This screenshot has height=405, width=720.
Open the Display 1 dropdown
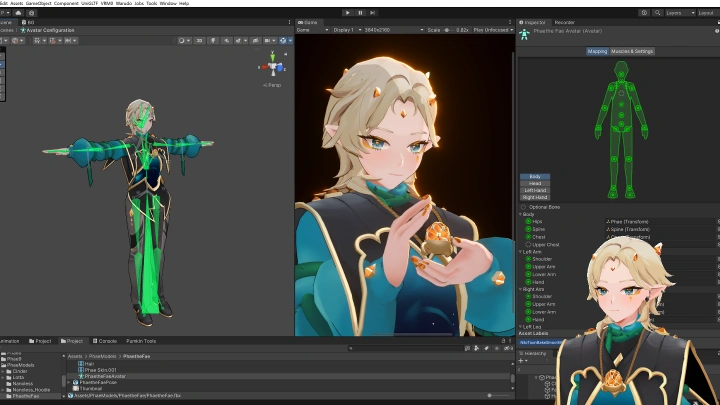[x=347, y=30]
